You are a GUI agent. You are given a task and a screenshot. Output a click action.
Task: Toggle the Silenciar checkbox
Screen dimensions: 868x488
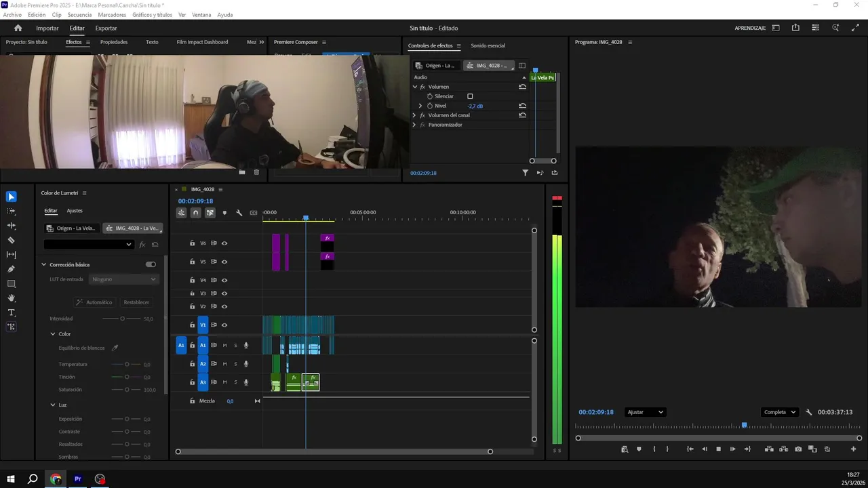[470, 96]
